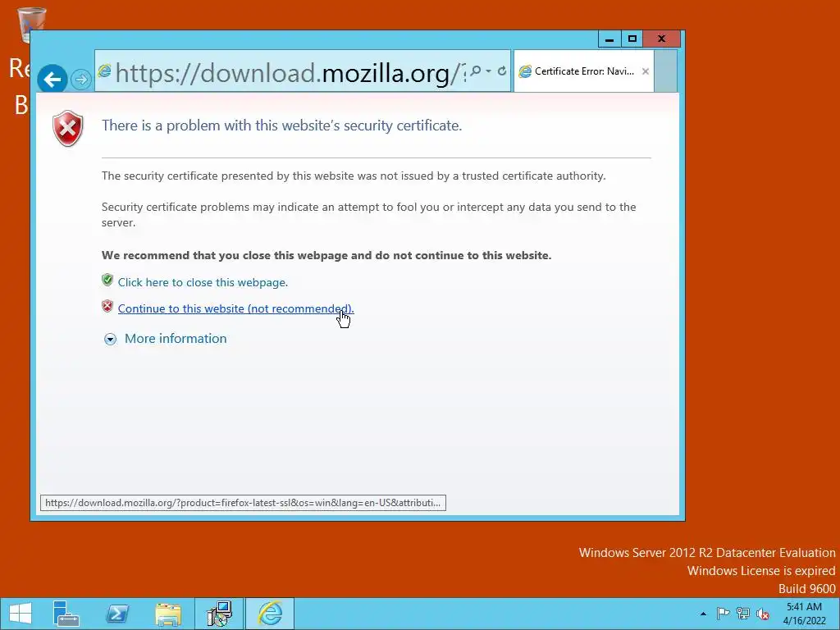Click the search magnifier in address bar

coord(475,71)
